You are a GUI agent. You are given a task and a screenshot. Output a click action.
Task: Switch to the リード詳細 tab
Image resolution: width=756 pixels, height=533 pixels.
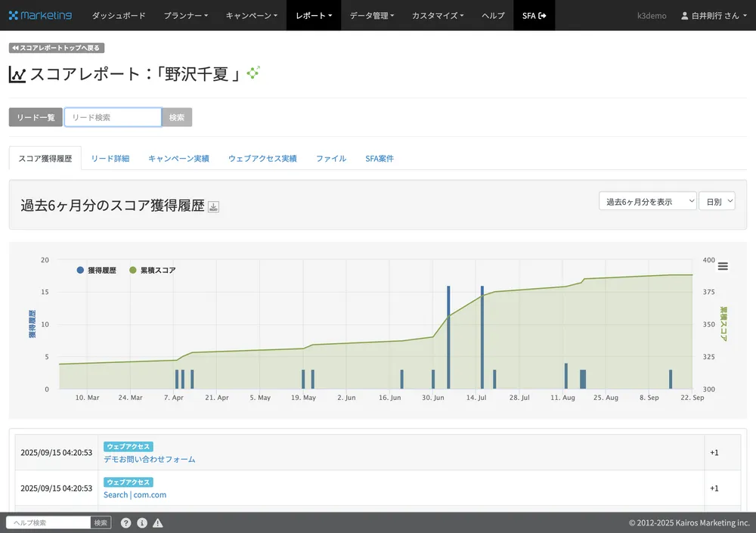(x=110, y=159)
